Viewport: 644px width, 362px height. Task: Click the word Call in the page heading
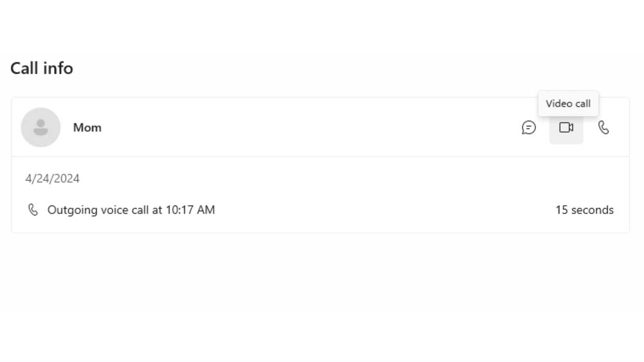(x=24, y=68)
